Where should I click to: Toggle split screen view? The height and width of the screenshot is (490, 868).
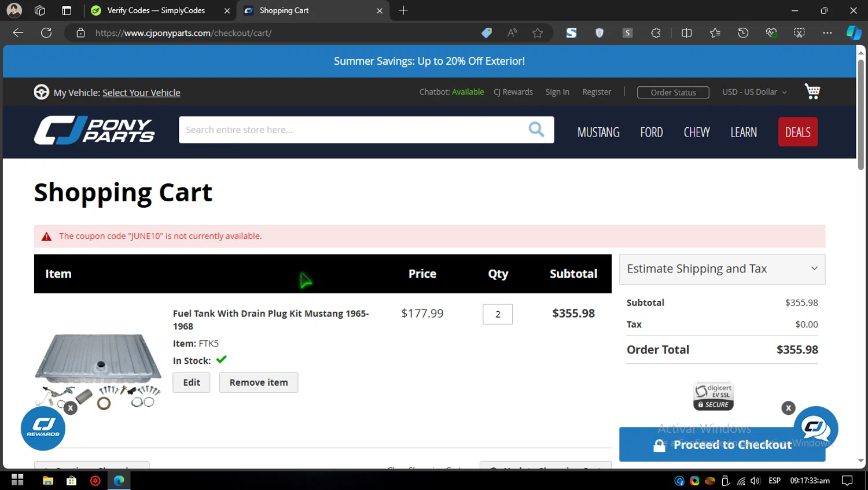tap(687, 33)
